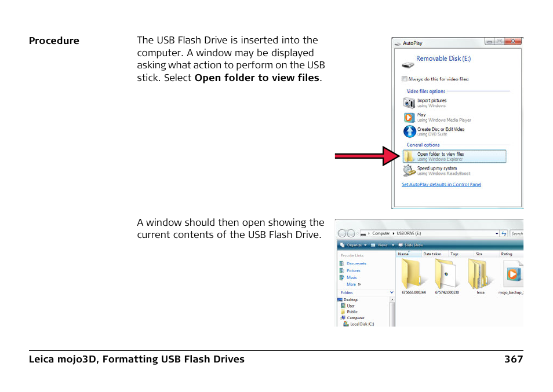The height and width of the screenshot is (392, 553).
Task: Select Local Disk (C:) tree item
Action: pos(359,324)
